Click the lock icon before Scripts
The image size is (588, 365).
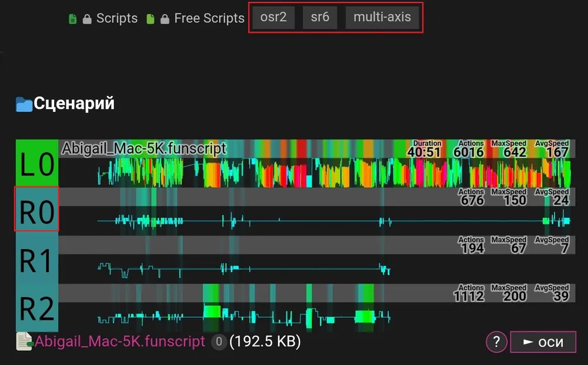click(x=87, y=19)
